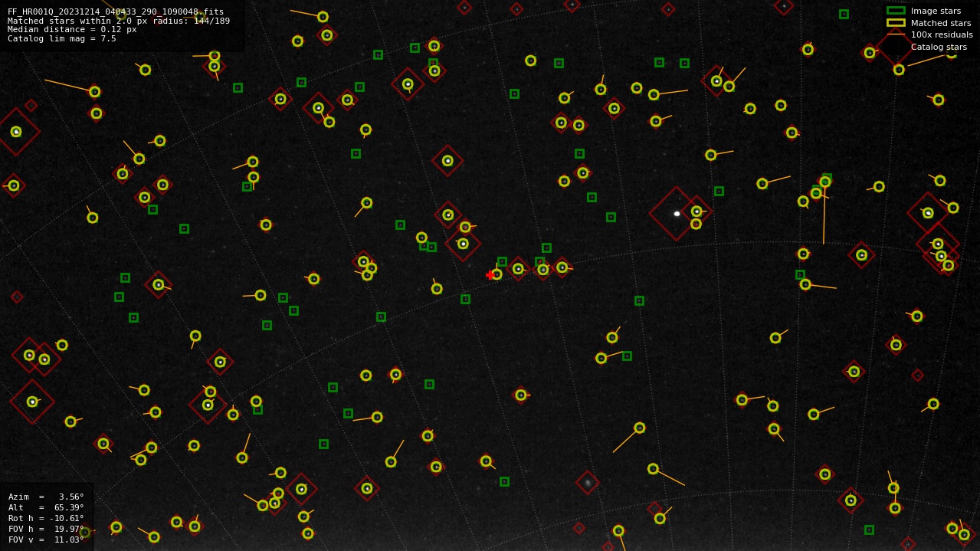Click the green Image stars legend square
Image resolution: width=980 pixels, height=551 pixels.
click(896, 11)
